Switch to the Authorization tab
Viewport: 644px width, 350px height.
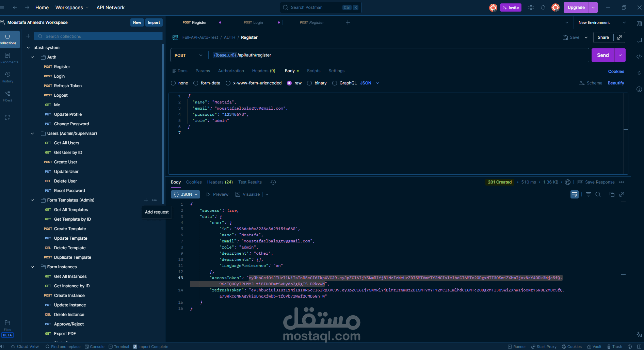231,71
